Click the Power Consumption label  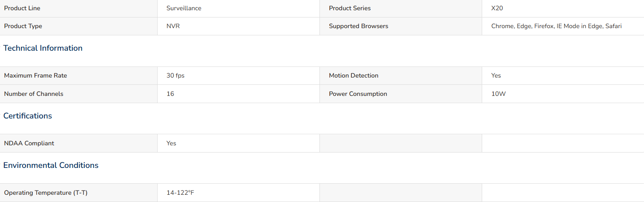point(358,94)
